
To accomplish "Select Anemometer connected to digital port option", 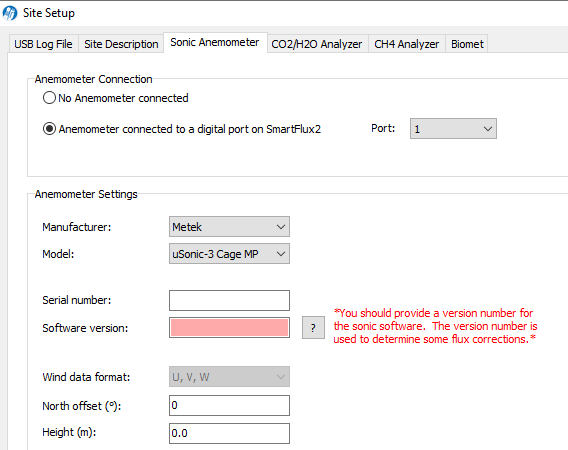I will (49, 129).
